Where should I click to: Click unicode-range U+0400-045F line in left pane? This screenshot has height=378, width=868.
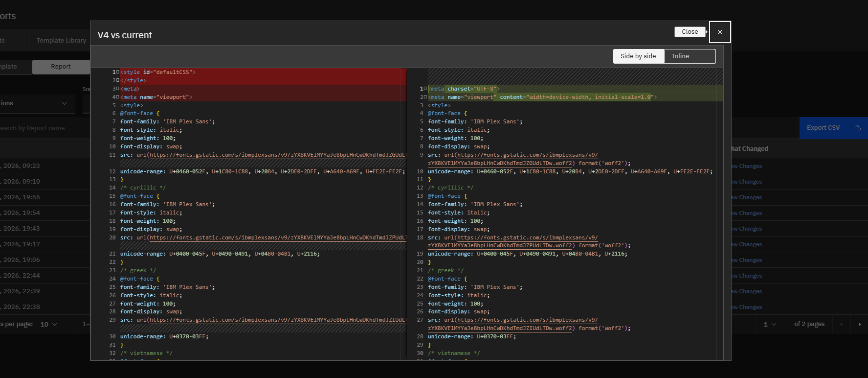(x=220, y=254)
